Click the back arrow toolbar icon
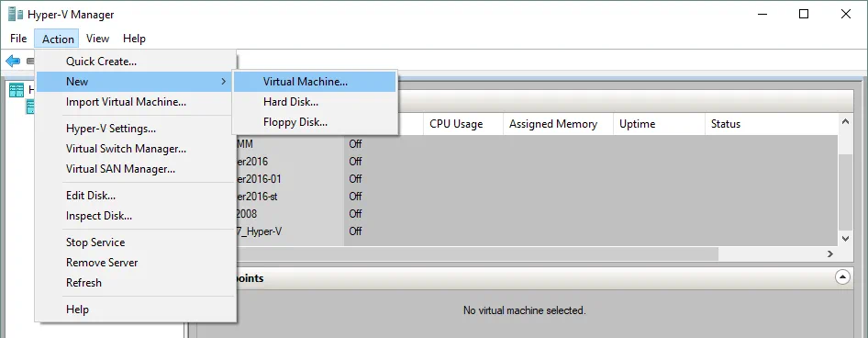The image size is (868, 338). coord(13,61)
